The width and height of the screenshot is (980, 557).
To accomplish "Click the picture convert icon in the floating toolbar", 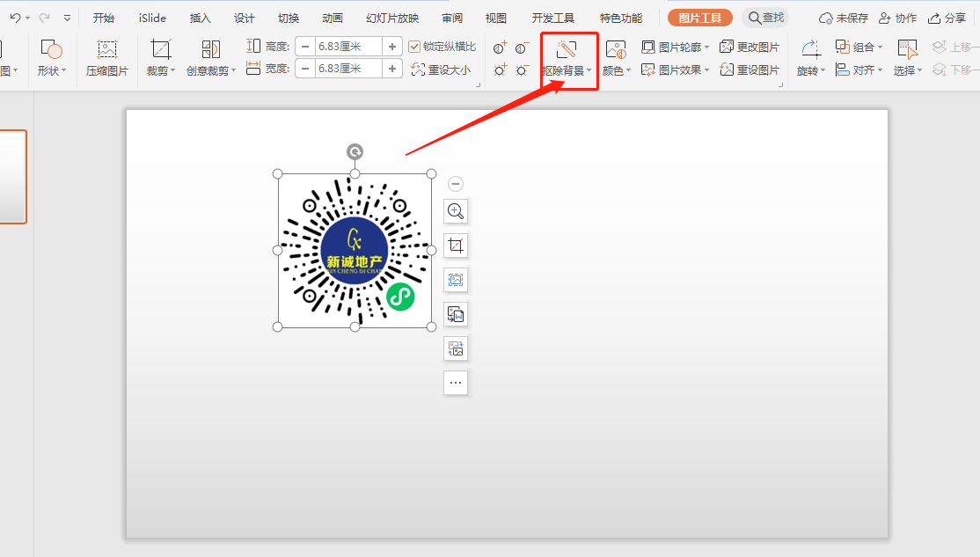I will [456, 314].
